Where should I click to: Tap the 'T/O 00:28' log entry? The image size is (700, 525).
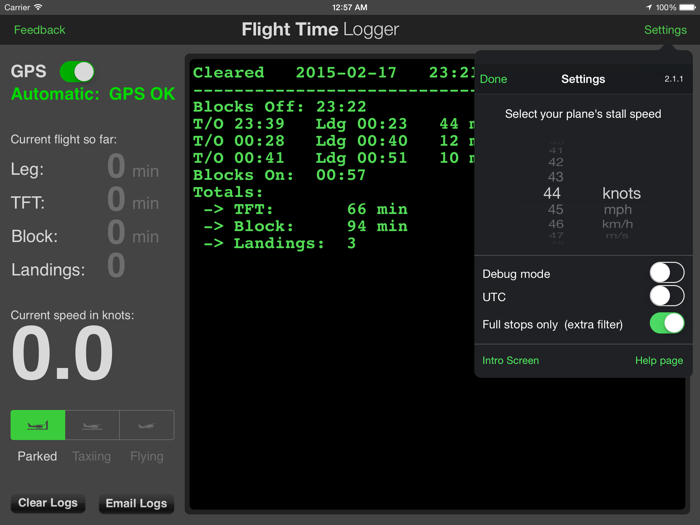click(x=238, y=141)
